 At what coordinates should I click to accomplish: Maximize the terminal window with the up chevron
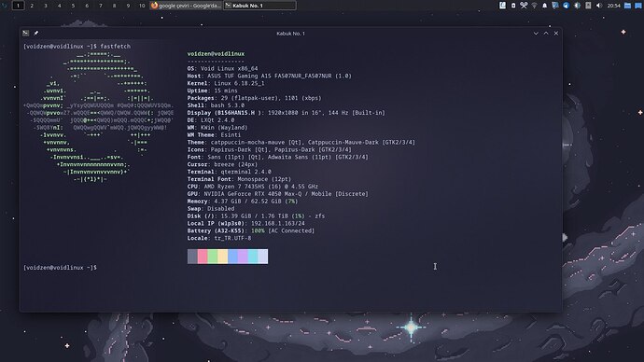[546, 34]
